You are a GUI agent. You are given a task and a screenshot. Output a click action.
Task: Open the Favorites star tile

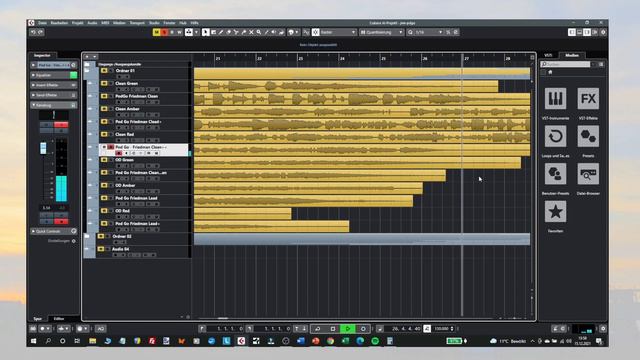[556, 211]
